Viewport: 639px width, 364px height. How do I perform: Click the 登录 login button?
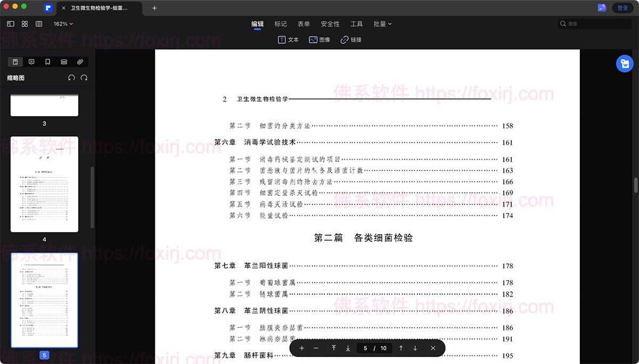(623, 8)
